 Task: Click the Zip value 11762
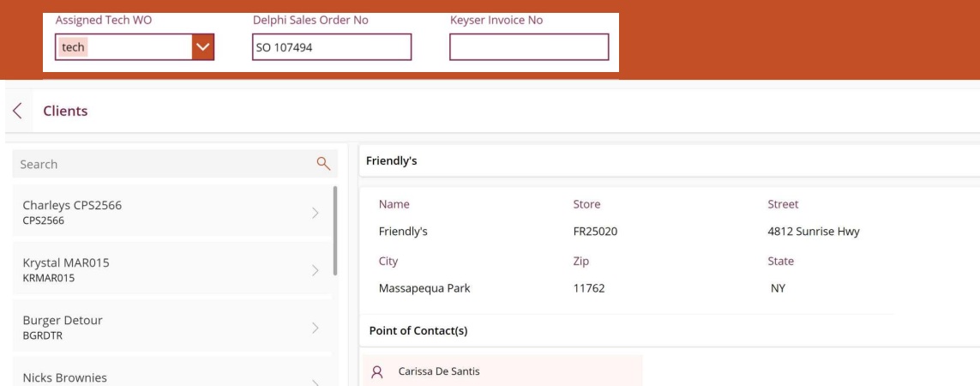[589, 288]
